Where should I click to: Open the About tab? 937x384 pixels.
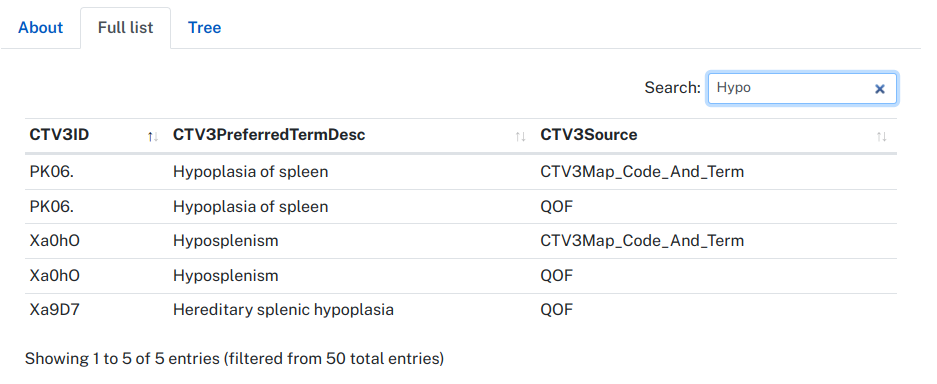pos(41,27)
